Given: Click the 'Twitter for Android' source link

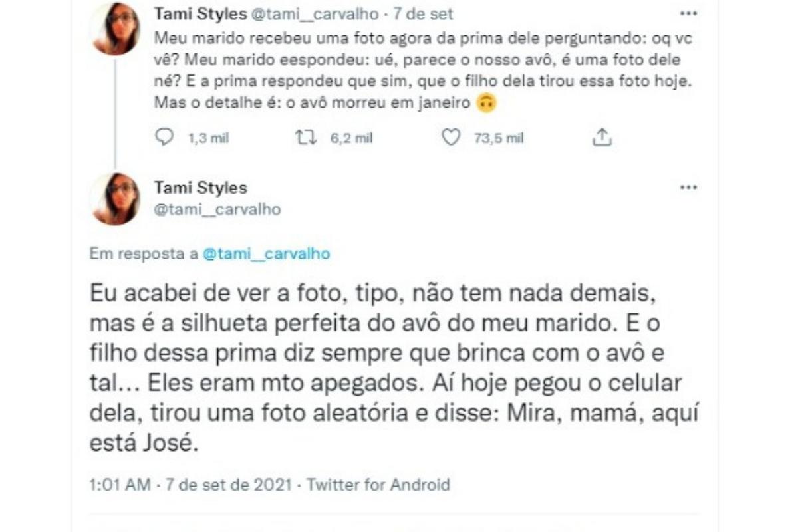Looking at the screenshot, I should point(378,485).
